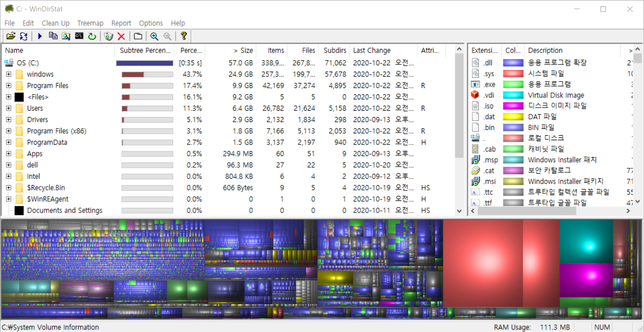This screenshot has height=332, width=644.
Task: Click the green Refresh Selected arrow icon
Action: [x=92, y=36]
